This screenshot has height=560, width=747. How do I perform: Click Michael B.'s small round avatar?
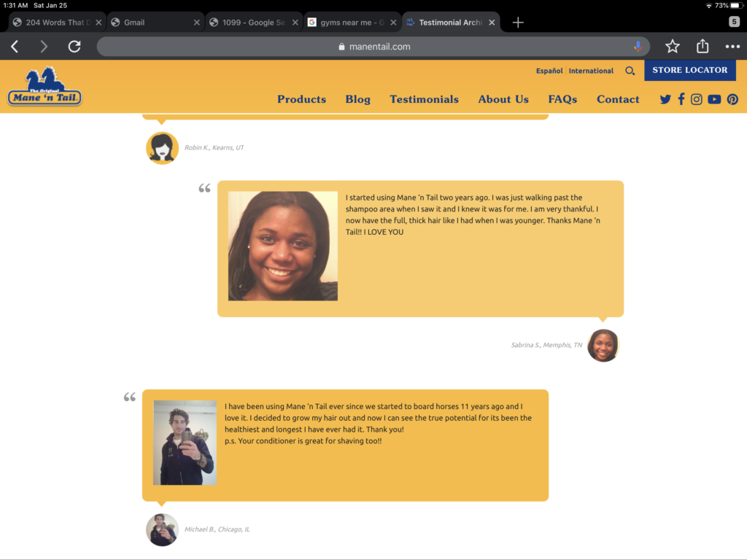coord(162,529)
